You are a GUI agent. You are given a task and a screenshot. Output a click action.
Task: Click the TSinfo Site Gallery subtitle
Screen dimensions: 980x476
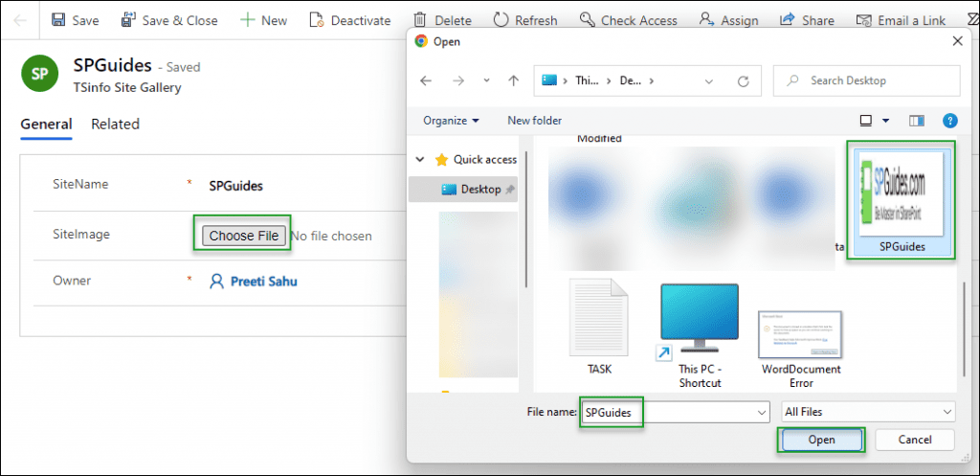[x=127, y=87]
